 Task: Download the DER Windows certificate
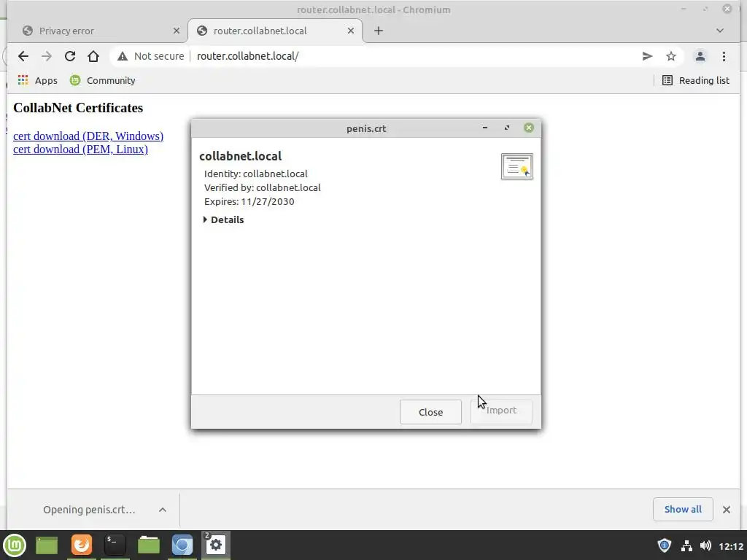click(x=88, y=136)
